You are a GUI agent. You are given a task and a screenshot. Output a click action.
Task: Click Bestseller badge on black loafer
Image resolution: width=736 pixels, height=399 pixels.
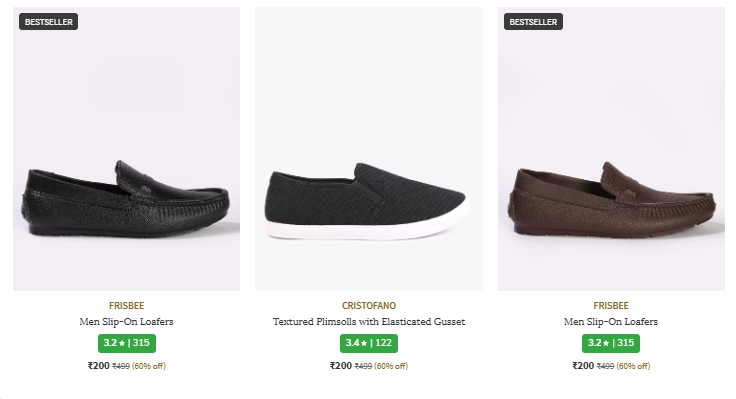coord(48,22)
